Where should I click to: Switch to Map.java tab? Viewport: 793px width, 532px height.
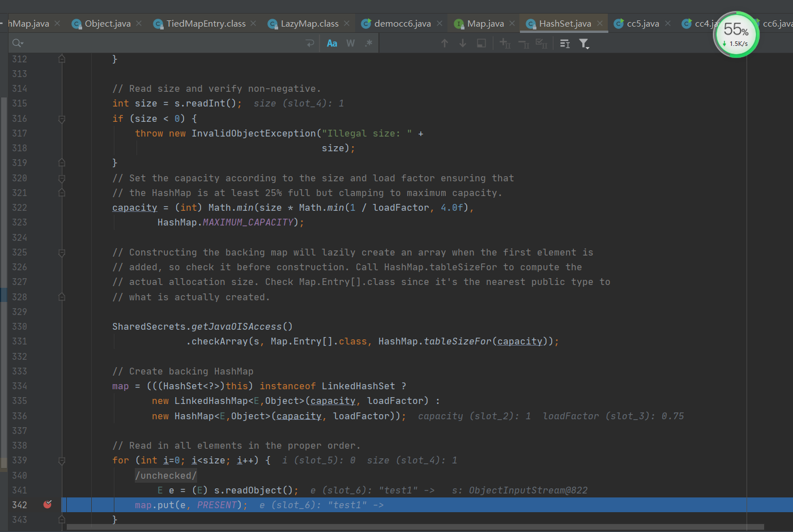(485, 23)
